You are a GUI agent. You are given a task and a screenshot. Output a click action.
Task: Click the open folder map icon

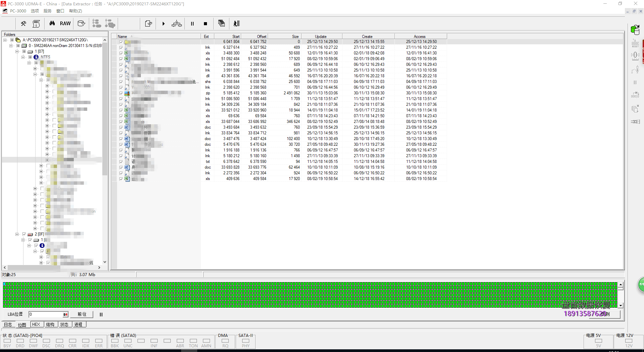(81, 24)
